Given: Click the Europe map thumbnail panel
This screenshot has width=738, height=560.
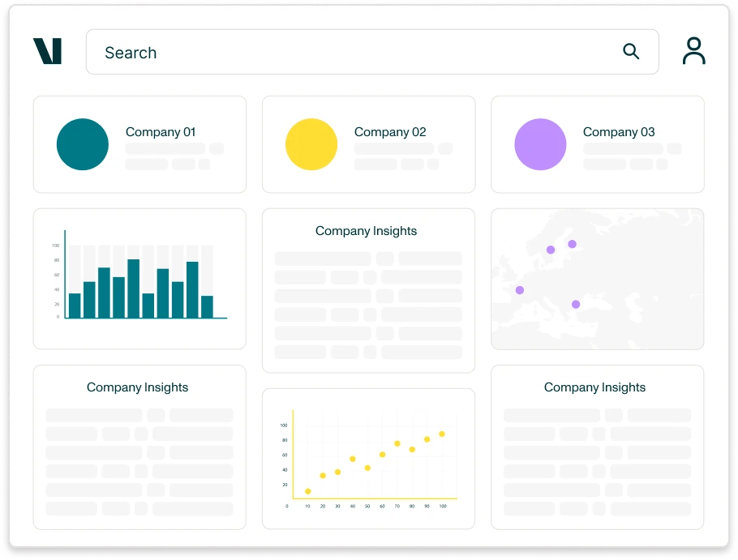Looking at the screenshot, I should pos(597,278).
